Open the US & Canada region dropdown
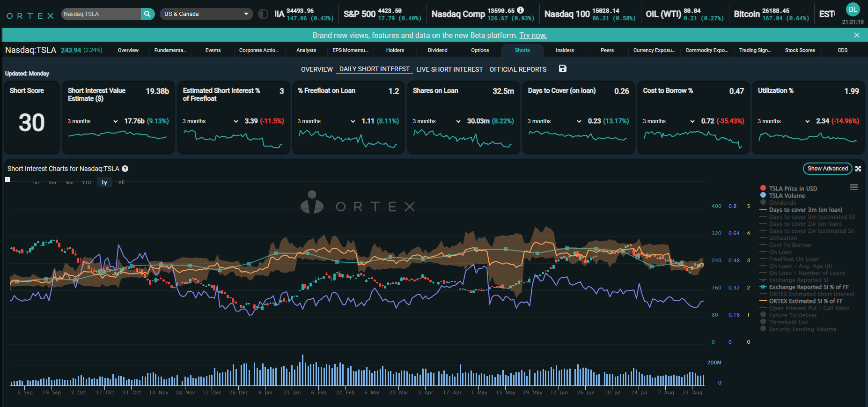868x407 pixels. click(x=206, y=14)
